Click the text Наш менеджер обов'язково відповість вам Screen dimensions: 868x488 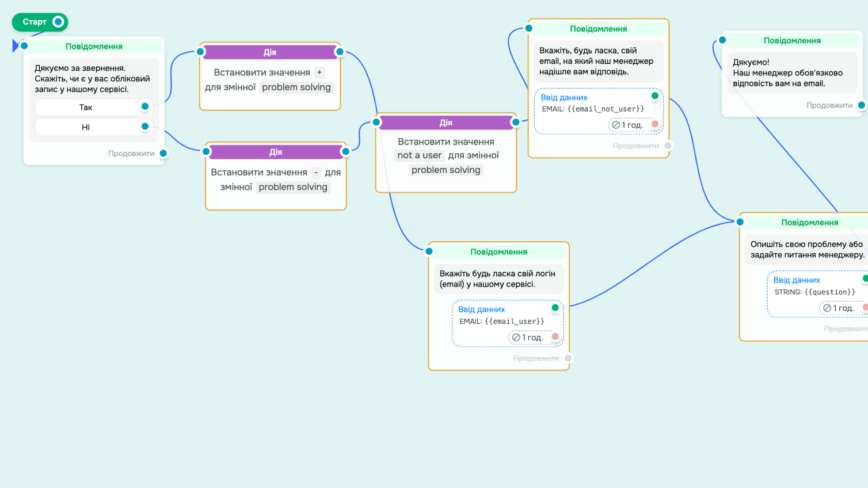pos(788,78)
